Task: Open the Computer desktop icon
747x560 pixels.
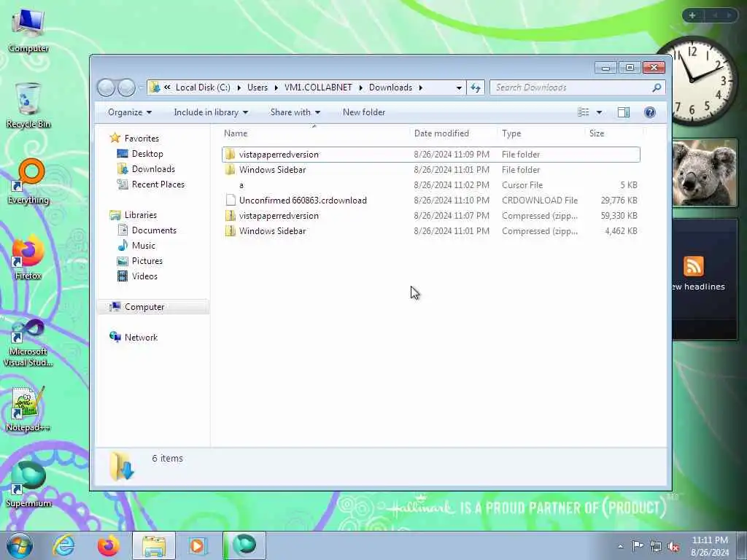Action: [28, 31]
